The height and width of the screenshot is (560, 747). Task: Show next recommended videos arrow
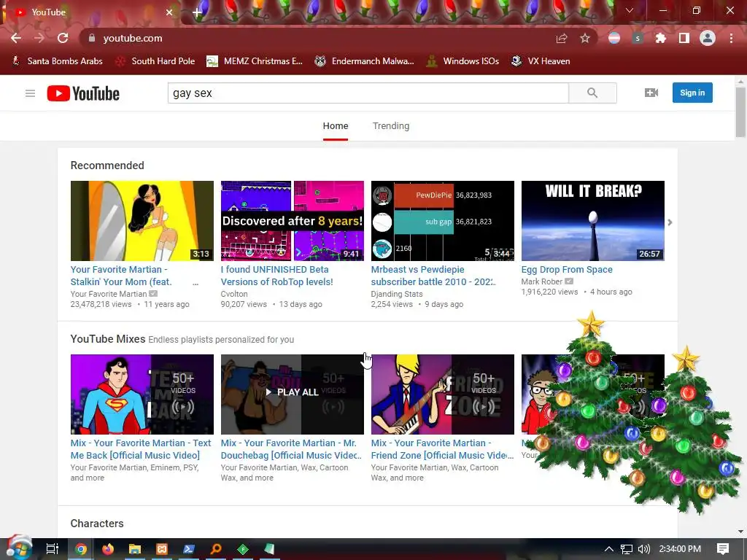point(670,222)
